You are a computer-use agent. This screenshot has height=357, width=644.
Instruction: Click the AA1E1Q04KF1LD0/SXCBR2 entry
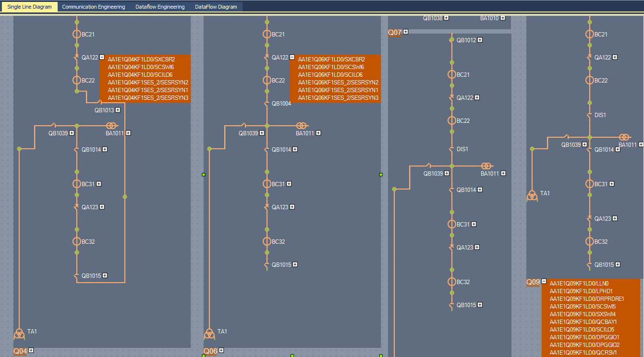pos(141,59)
